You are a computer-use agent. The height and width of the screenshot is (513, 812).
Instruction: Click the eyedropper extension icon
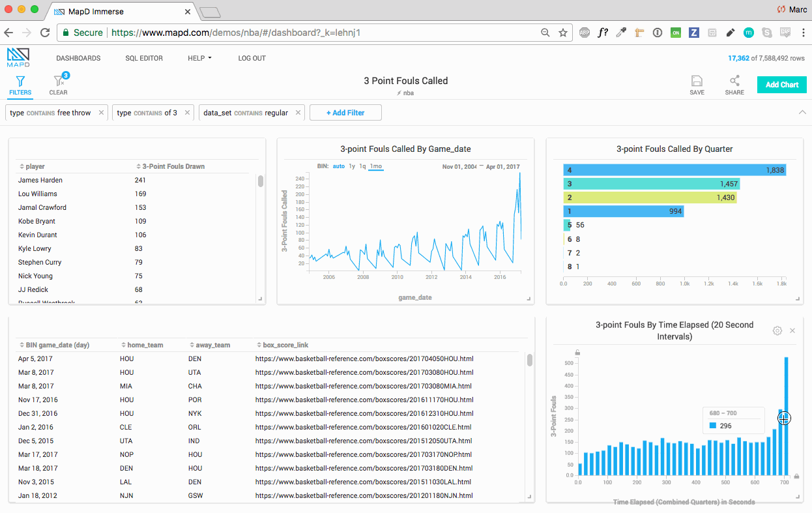621,33
